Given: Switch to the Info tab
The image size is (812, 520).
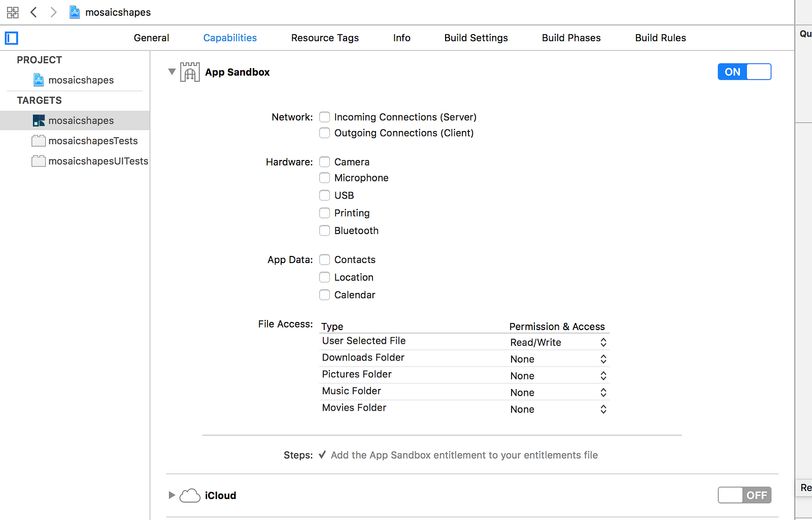Looking at the screenshot, I should (401, 38).
